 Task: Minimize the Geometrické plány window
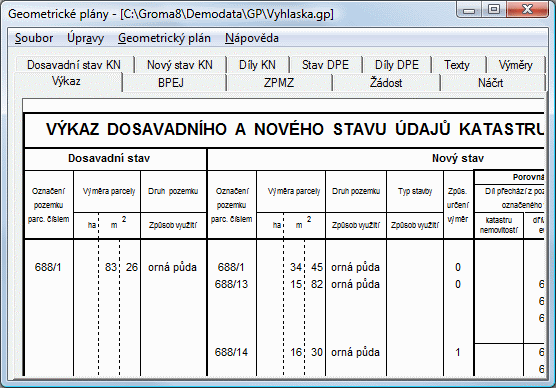469,10
